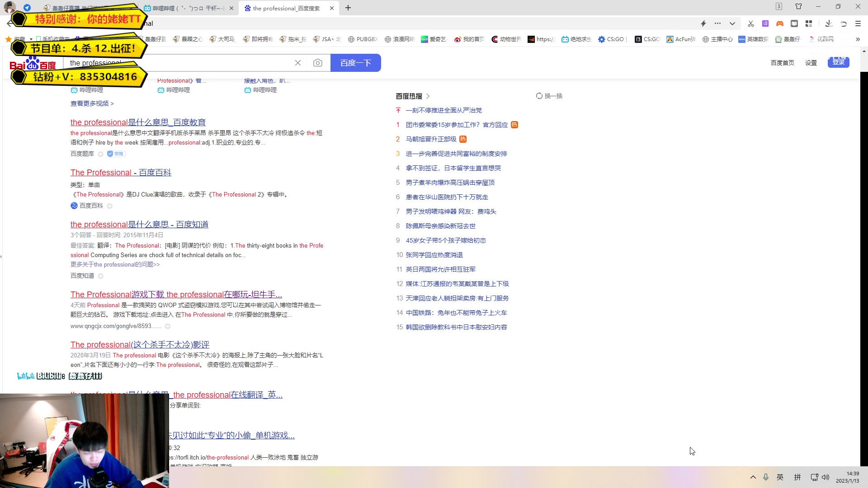The image size is (868, 488).
Task: Open the 动物世界 bookmark
Action: 506,39
